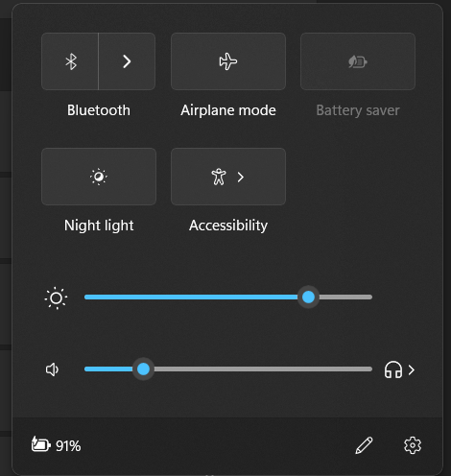This screenshot has width=451, height=476.
Task: Toggle Bluetooth on or off
Action: [70, 61]
